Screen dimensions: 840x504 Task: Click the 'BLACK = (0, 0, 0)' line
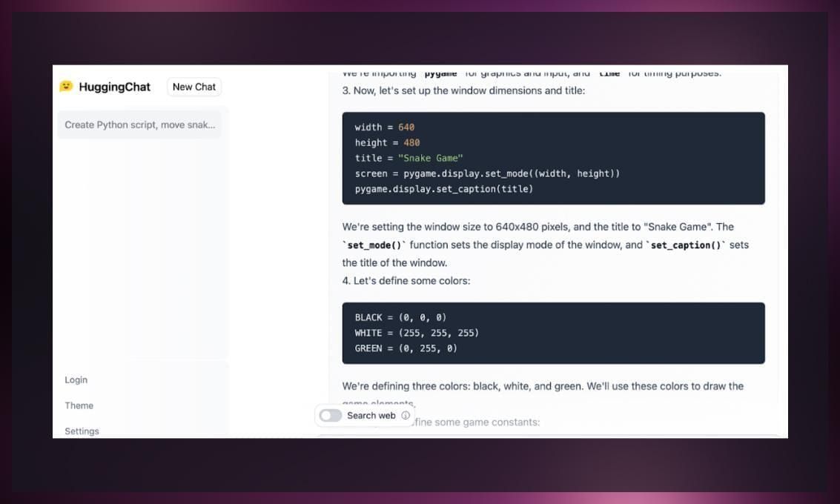(x=400, y=318)
